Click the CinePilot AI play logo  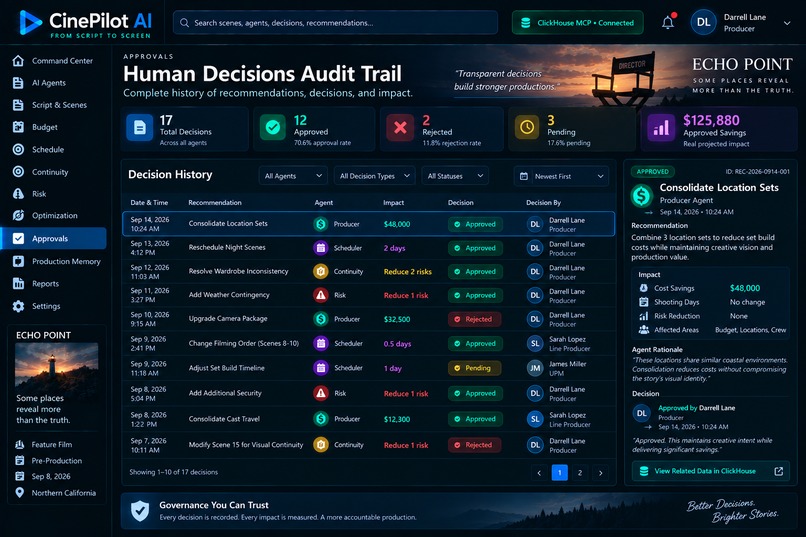(x=30, y=23)
